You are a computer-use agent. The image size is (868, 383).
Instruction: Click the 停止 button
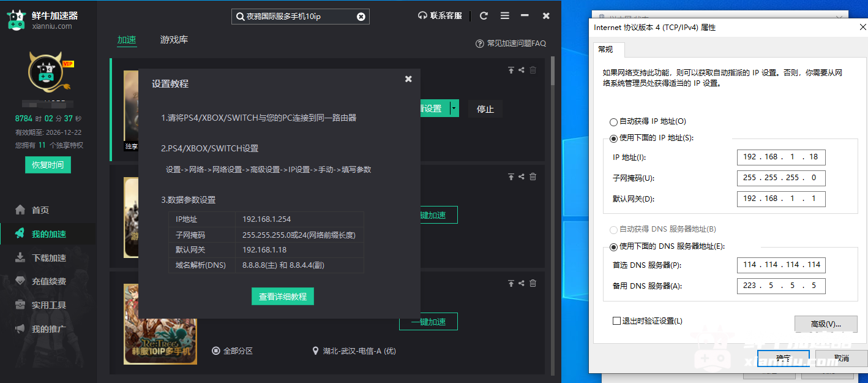485,108
